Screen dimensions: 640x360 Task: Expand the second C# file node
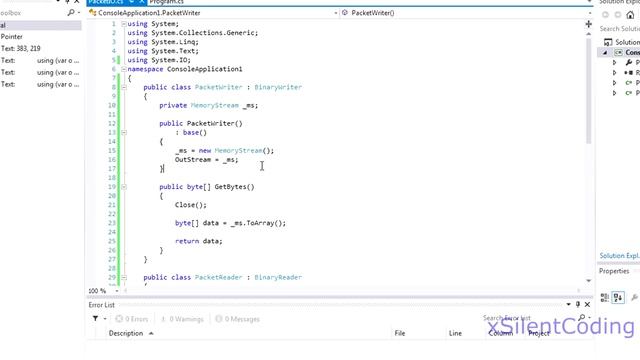(x=615, y=93)
